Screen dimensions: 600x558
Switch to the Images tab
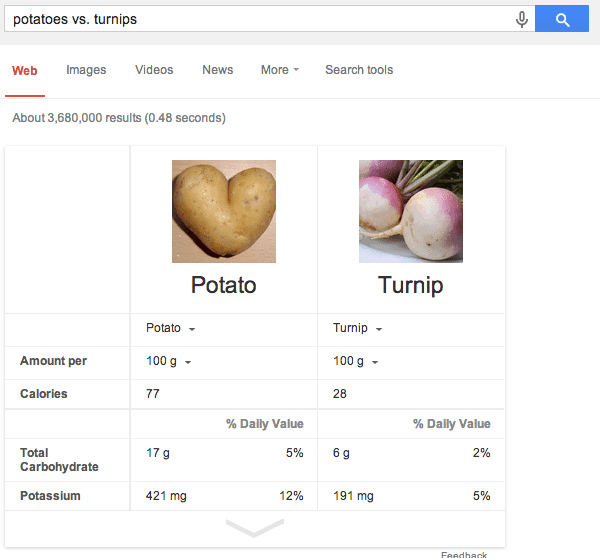pos(86,70)
